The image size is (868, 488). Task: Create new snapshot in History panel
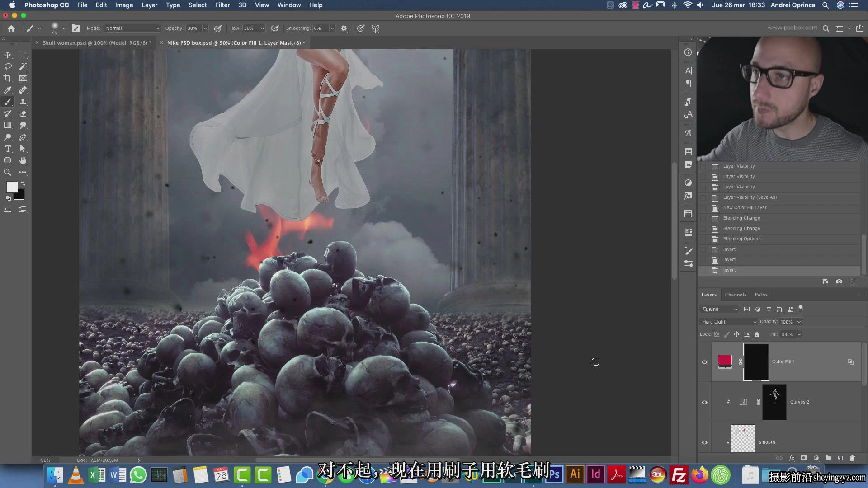(839, 281)
